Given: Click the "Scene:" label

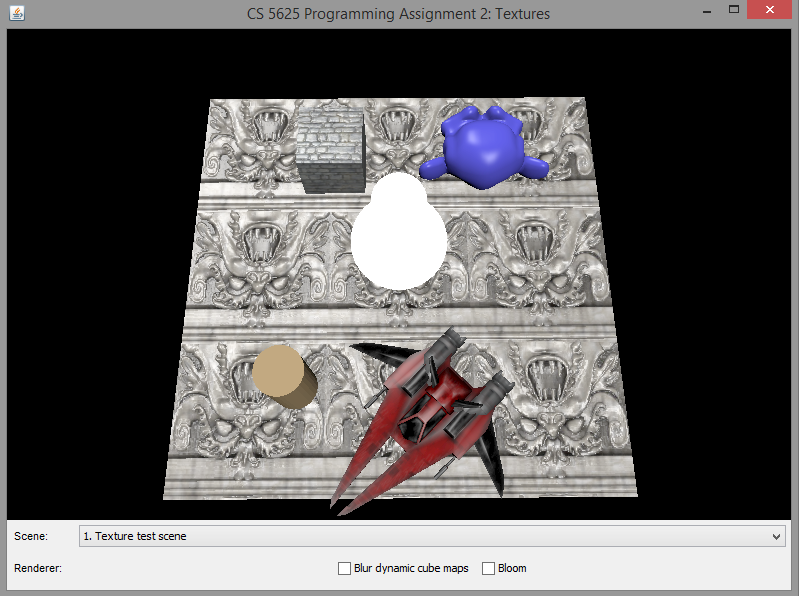Looking at the screenshot, I should (31, 536).
